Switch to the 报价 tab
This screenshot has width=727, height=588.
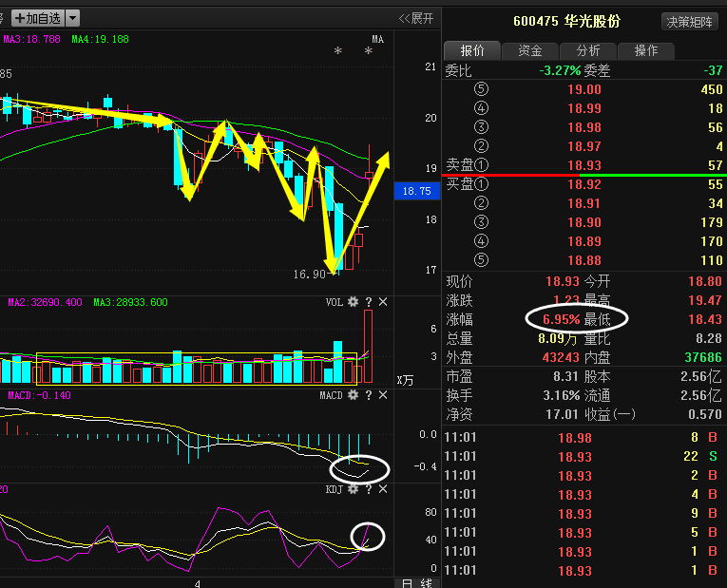(x=472, y=50)
